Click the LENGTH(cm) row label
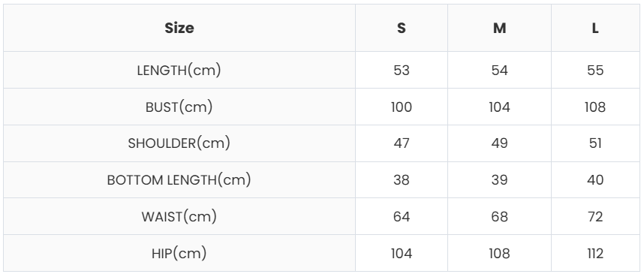This screenshot has height=277, width=644. (179, 71)
